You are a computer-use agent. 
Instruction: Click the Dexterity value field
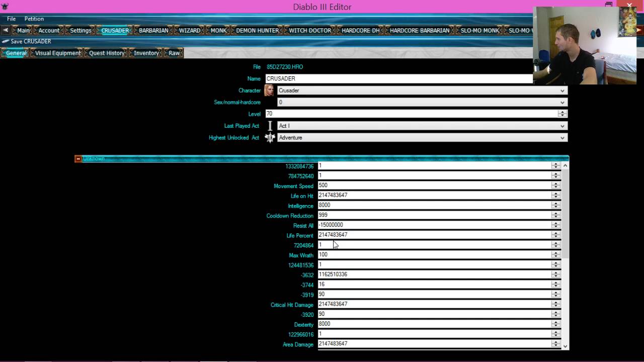[434, 324]
